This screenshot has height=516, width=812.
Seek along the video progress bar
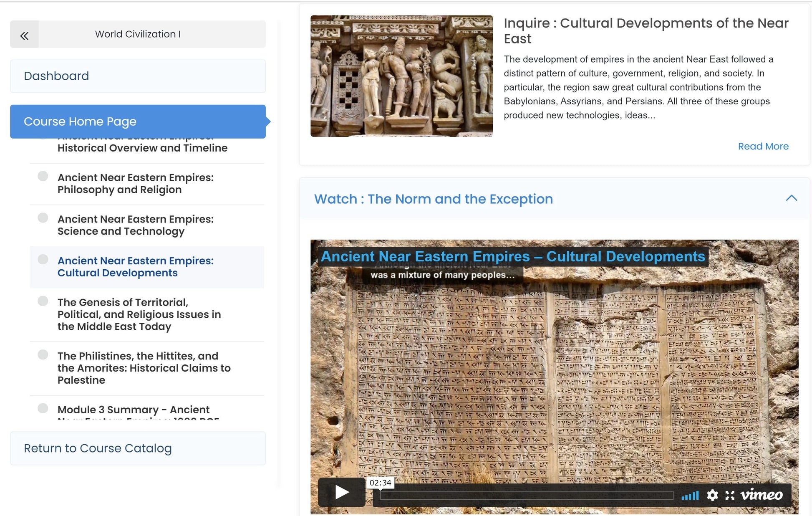[526, 496]
